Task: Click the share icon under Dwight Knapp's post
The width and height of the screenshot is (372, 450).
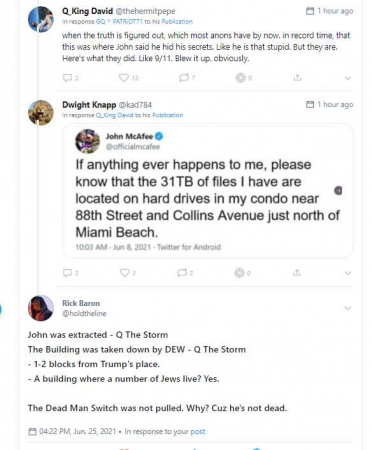Action: (x=297, y=273)
